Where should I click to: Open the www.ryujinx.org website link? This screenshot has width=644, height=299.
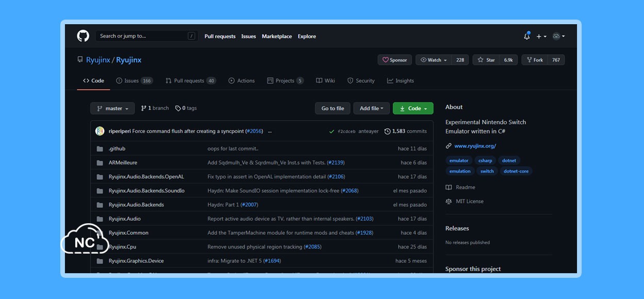(475, 146)
